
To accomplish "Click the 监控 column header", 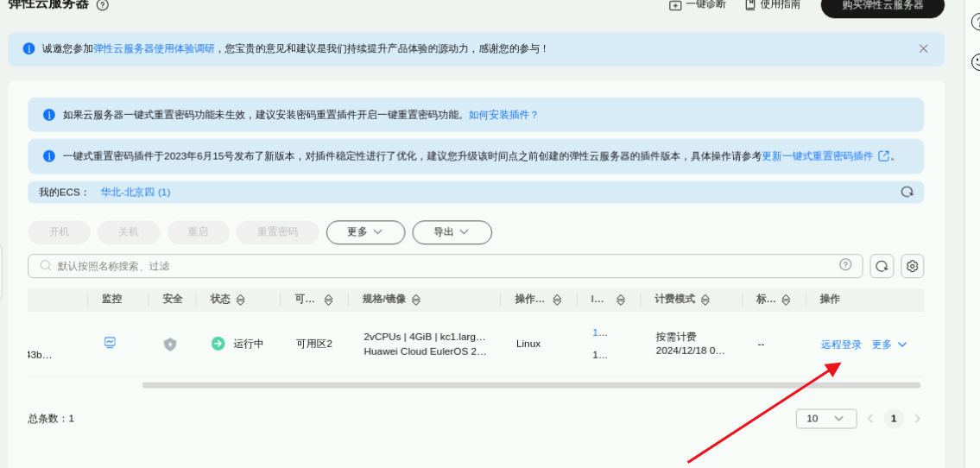I will coord(112,299).
